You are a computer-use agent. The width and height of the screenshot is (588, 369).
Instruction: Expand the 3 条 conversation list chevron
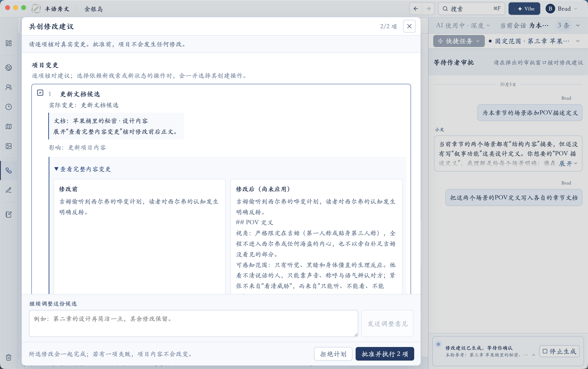578,25
